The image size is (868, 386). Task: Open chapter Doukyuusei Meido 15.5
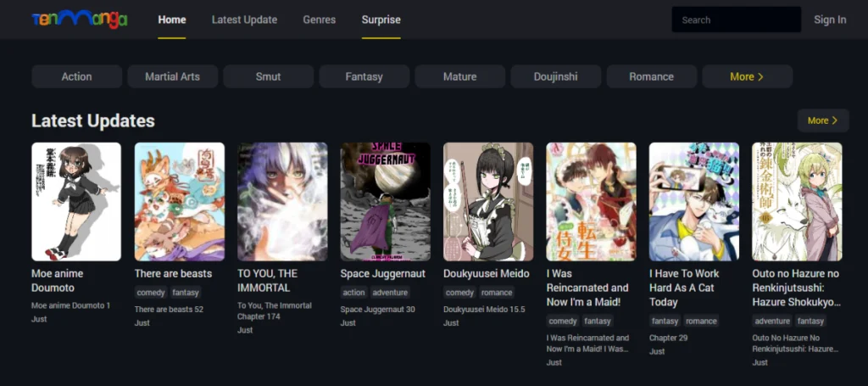pyautogui.click(x=484, y=310)
